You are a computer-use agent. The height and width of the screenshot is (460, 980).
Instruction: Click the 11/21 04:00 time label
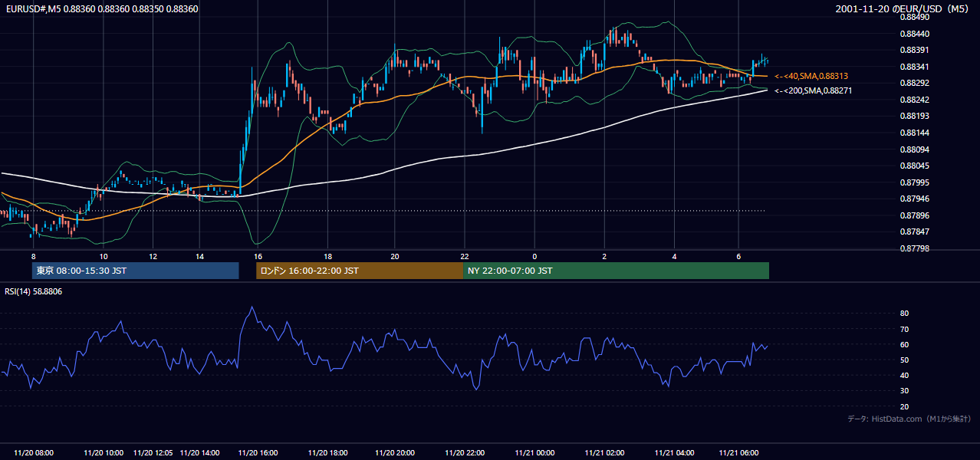click(675, 453)
